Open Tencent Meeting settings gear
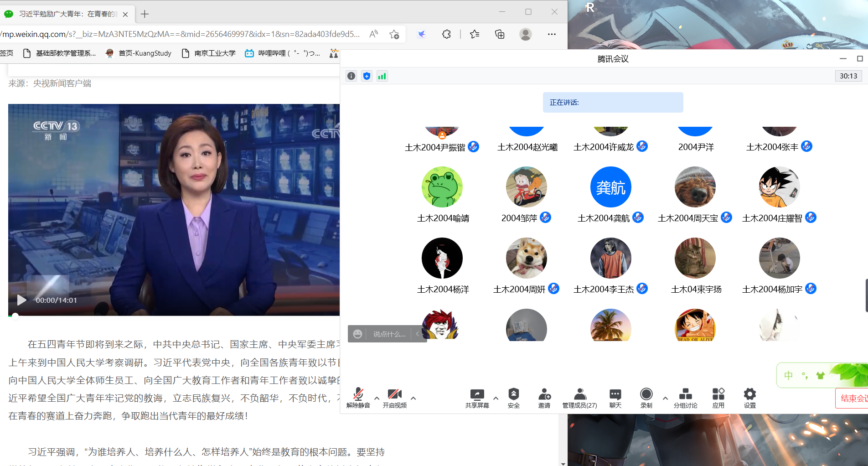Viewport: 868px width, 466px height. 749,394
